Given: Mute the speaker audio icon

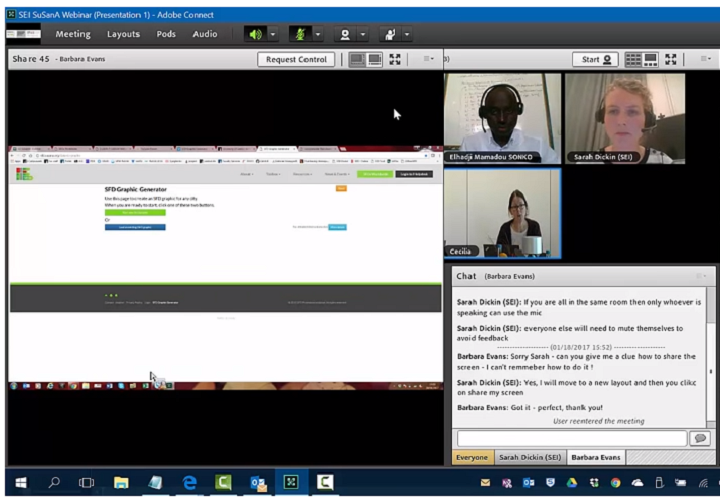Looking at the screenshot, I should point(255,34).
